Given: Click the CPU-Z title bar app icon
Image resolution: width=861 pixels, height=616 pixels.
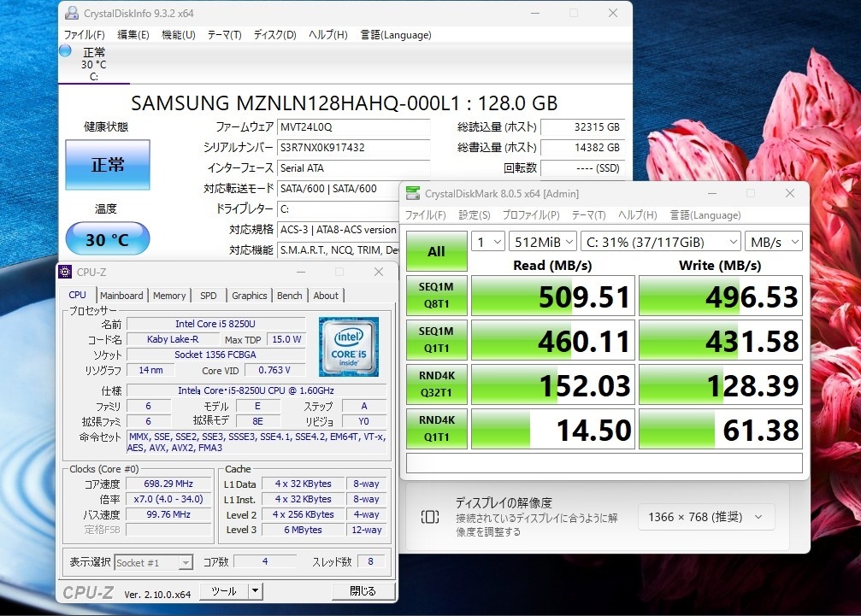Looking at the screenshot, I should click(x=65, y=272).
